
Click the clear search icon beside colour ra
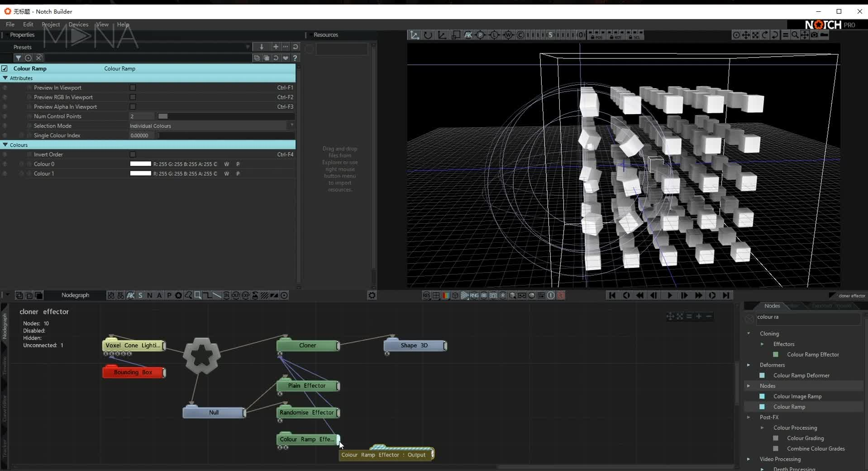point(749,319)
